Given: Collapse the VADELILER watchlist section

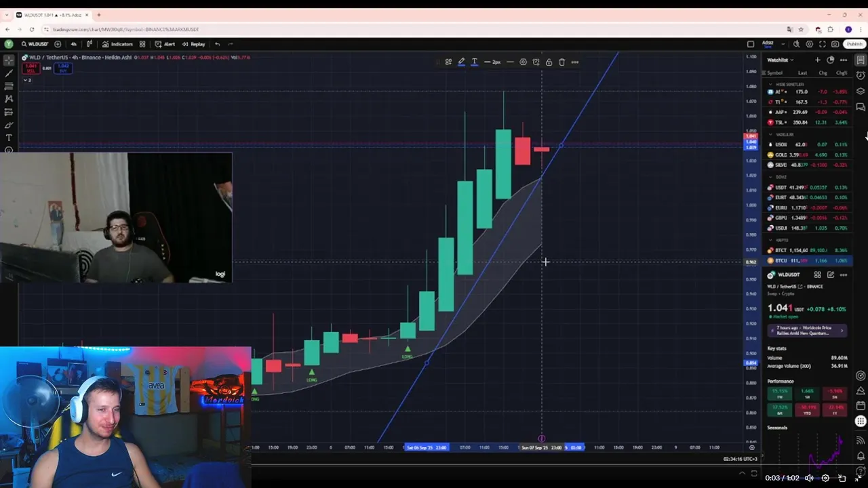Looking at the screenshot, I should 770,134.
